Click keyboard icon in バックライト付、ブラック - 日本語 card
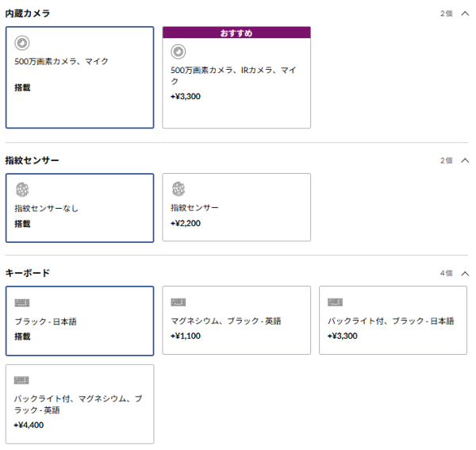The image size is (476, 450). pos(335,302)
